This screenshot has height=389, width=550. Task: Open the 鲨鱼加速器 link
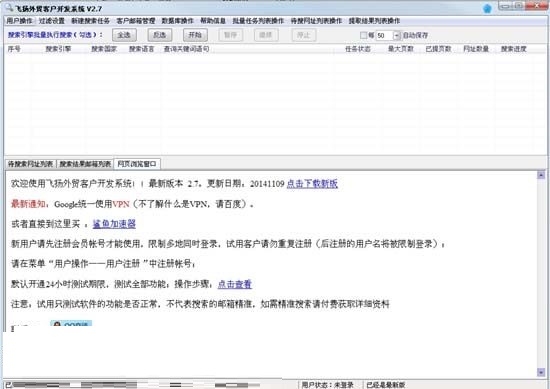click(x=114, y=224)
